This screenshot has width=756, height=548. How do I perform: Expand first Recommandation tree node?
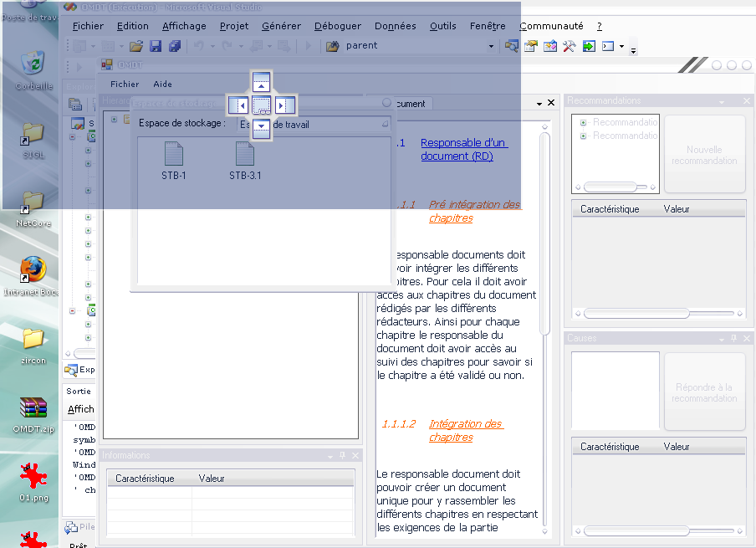click(x=584, y=123)
